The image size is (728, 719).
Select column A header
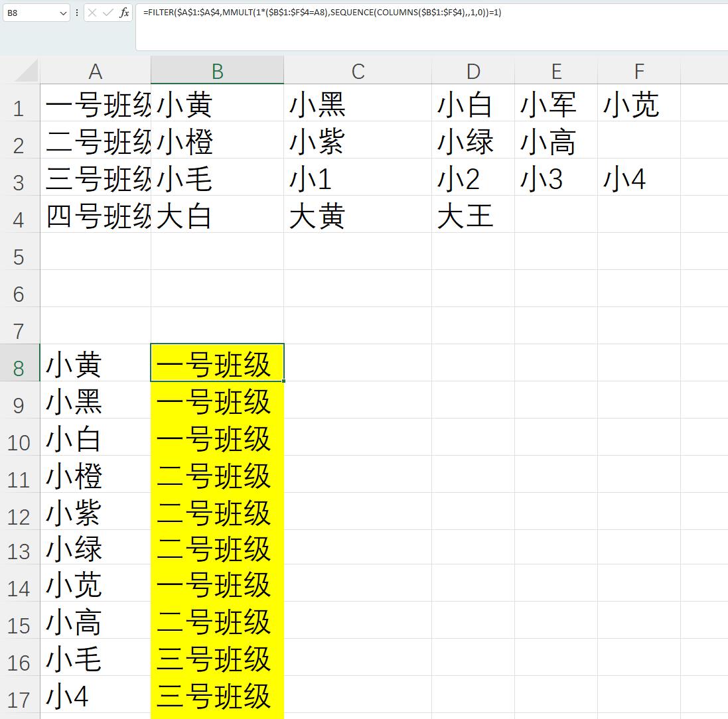(95, 70)
